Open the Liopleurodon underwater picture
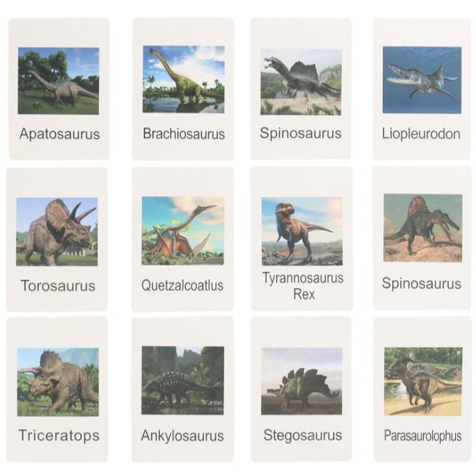Screen dimensions: 476x476 click(x=422, y=80)
